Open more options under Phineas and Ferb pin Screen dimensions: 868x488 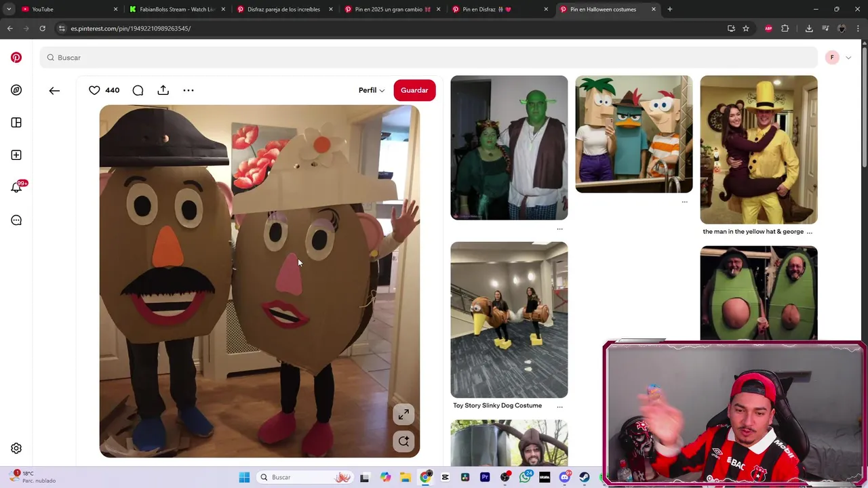point(684,202)
